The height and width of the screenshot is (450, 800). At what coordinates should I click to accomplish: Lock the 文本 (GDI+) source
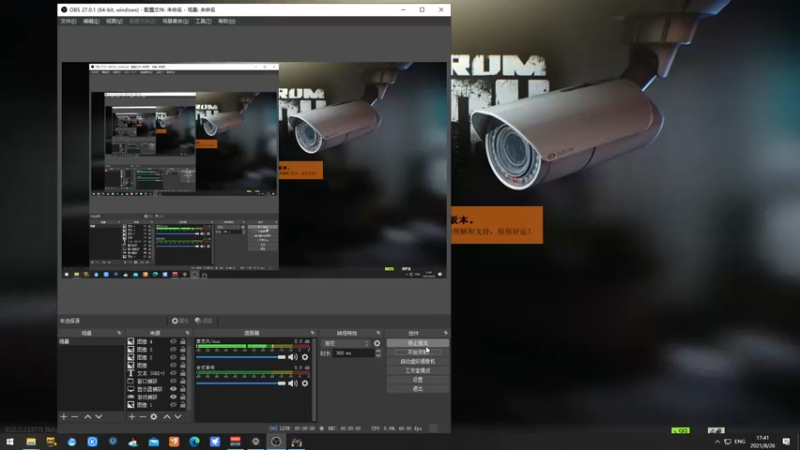183,373
